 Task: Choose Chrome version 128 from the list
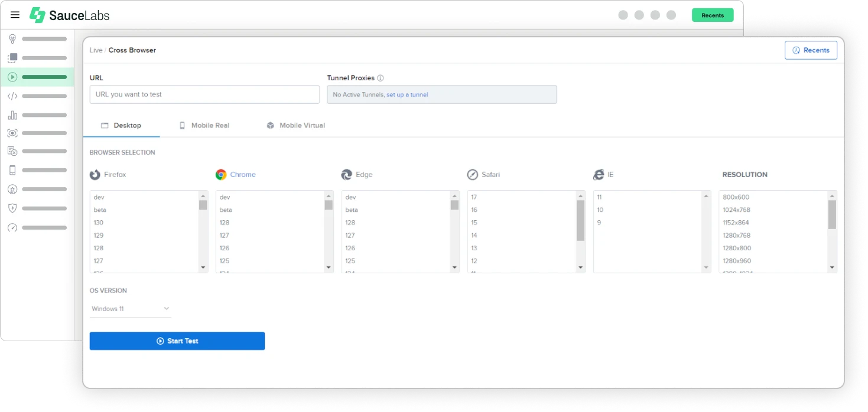pos(224,223)
